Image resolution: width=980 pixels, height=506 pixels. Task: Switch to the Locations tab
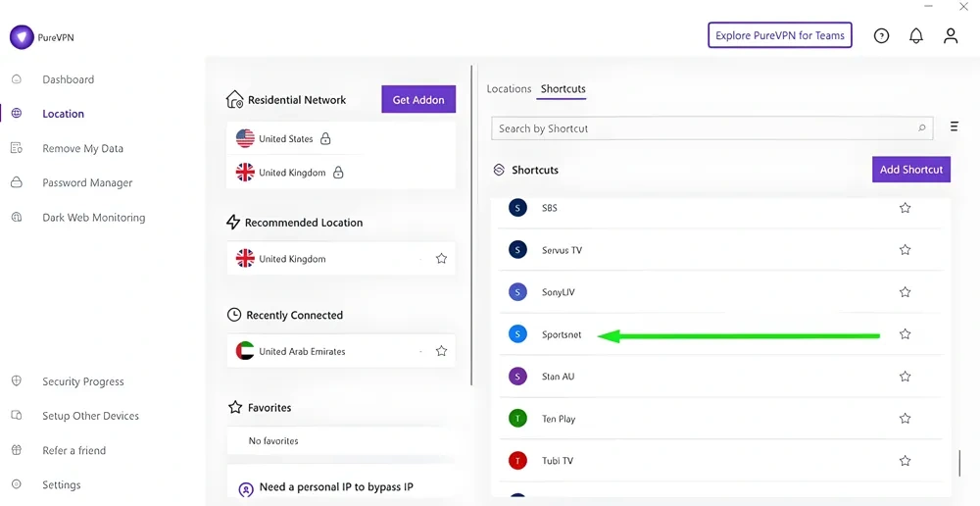click(509, 89)
